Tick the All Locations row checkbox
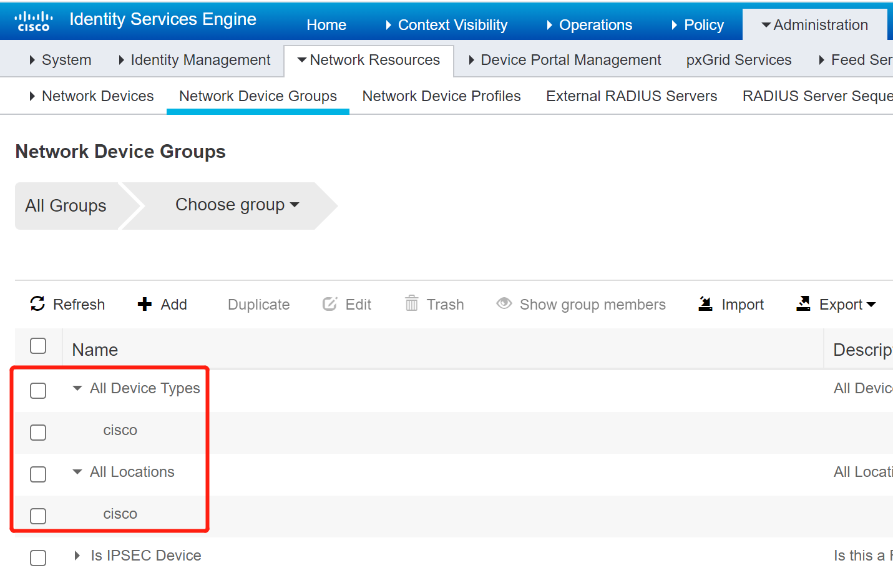Viewport: 893px width, 588px height. [38, 474]
